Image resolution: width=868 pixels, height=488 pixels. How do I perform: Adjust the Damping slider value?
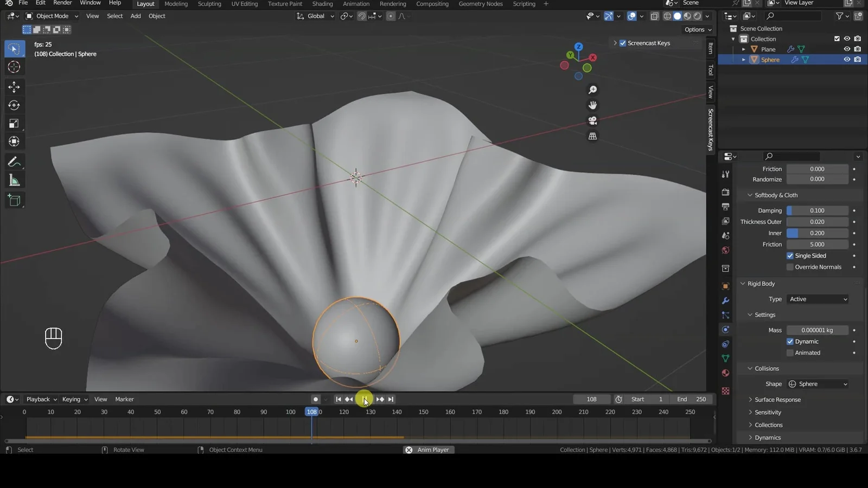(817, 210)
